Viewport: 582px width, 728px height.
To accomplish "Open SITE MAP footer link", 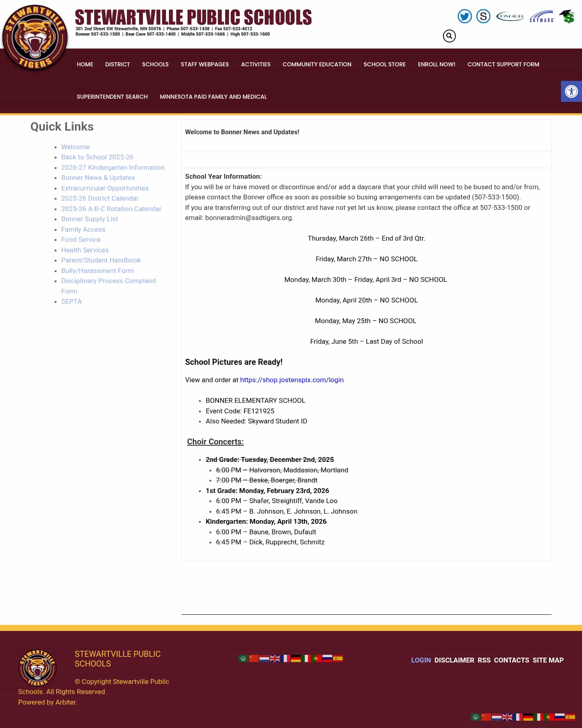I will 548,660.
